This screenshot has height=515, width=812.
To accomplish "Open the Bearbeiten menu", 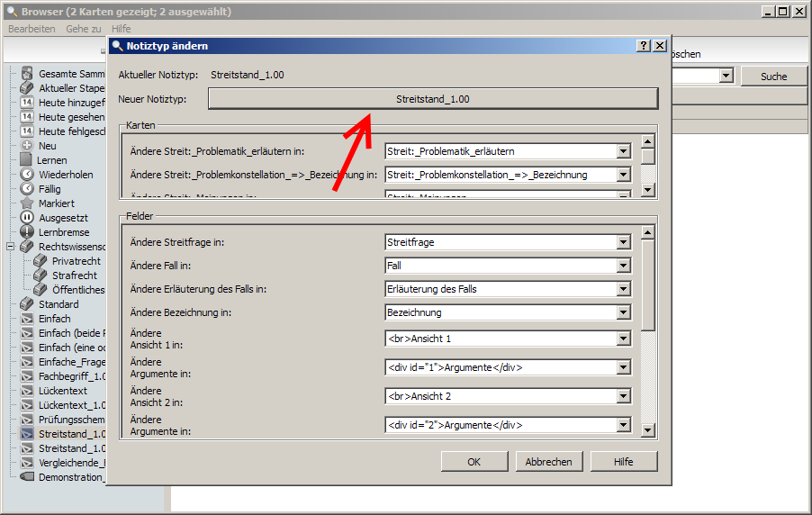I will pos(32,29).
